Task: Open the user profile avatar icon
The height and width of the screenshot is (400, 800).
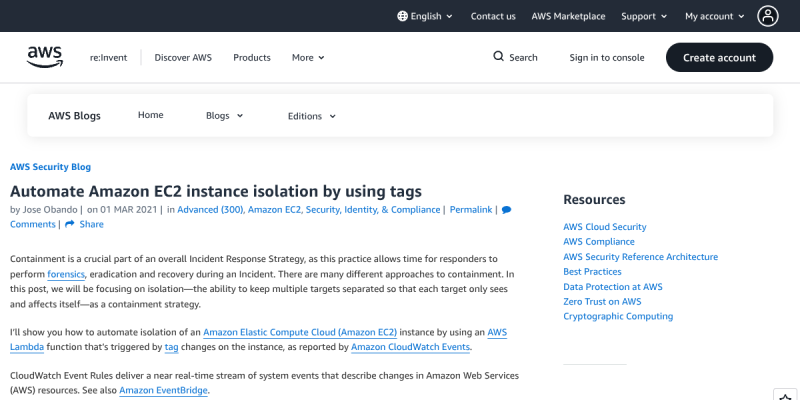Action: pos(767,16)
